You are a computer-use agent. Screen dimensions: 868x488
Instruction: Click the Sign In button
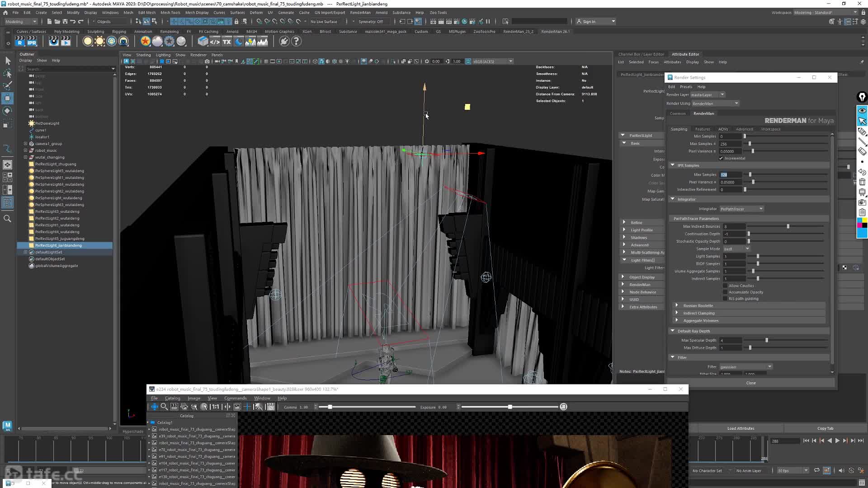click(589, 21)
